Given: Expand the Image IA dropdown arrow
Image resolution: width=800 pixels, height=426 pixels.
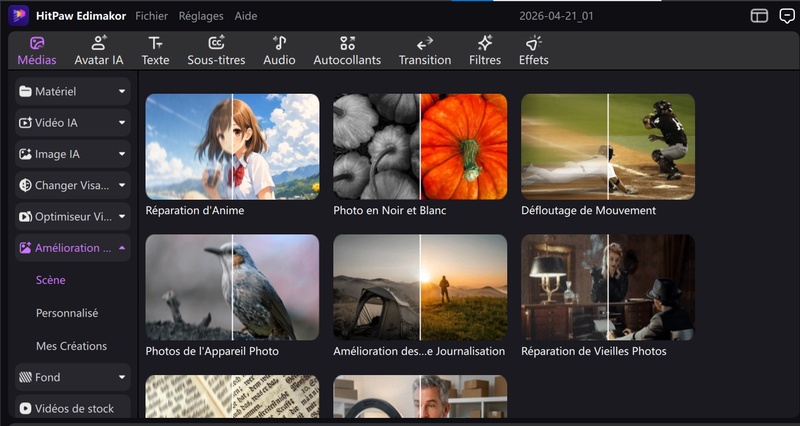Looking at the screenshot, I should pos(122,154).
